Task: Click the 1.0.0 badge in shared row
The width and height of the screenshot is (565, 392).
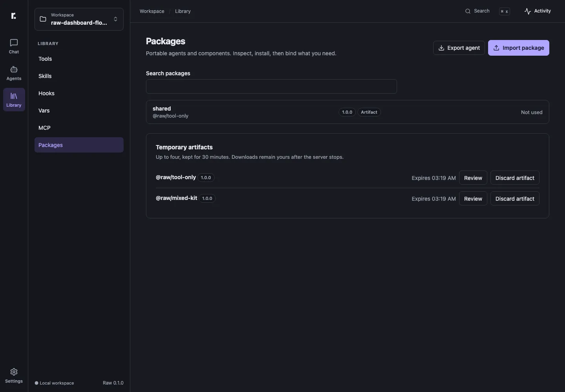Action: coord(347,112)
